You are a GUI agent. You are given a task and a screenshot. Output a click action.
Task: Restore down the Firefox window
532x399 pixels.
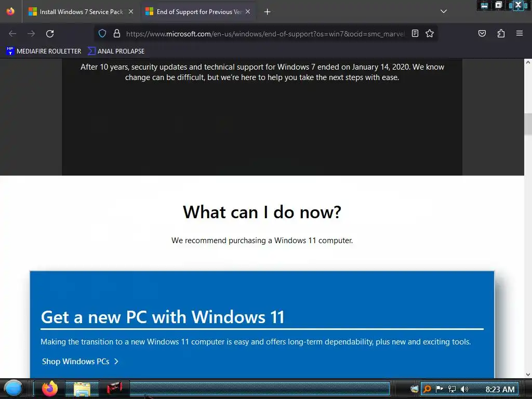498,5
